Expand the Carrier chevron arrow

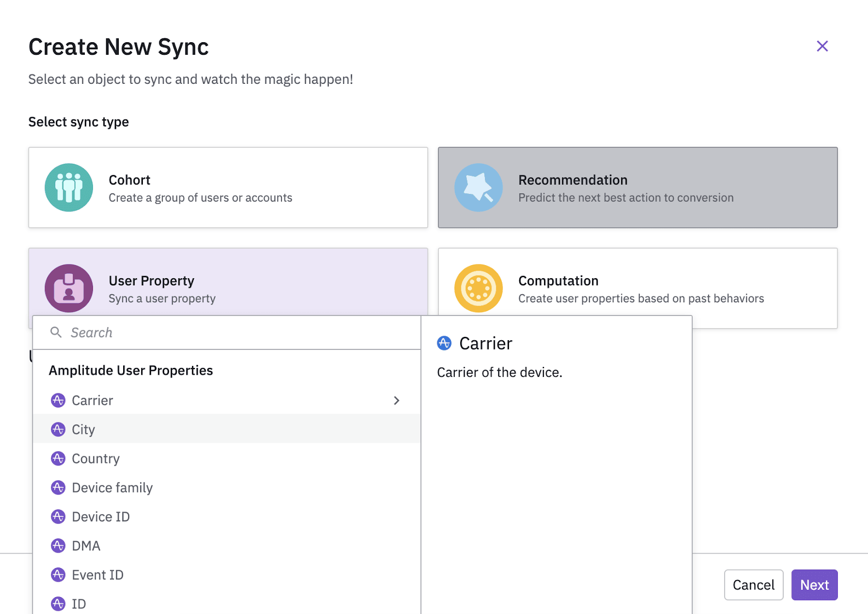tap(397, 400)
